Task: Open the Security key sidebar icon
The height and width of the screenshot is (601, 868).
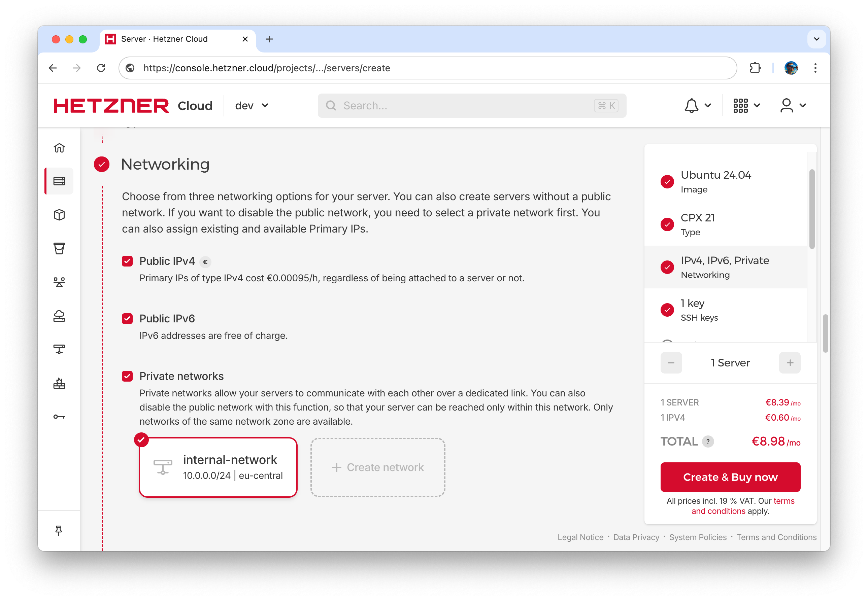Action: (59, 417)
